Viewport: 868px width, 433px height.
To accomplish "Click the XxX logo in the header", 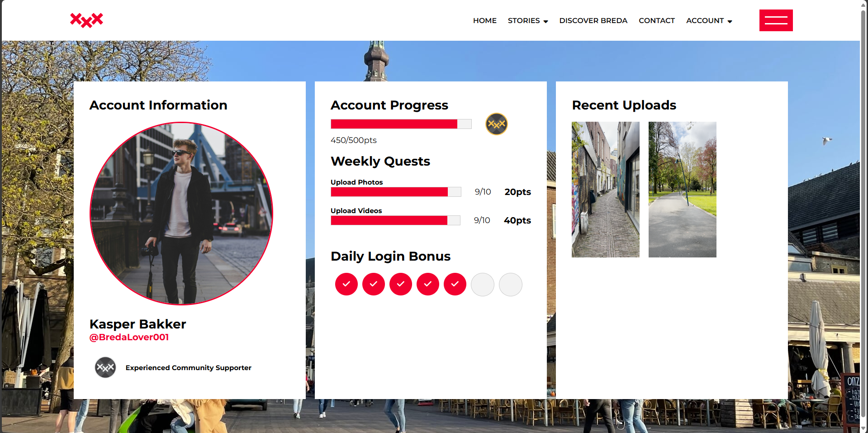I will tap(86, 20).
